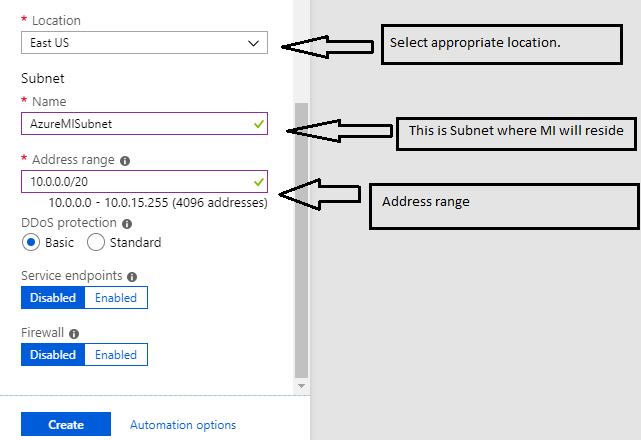Click the green checkmark in Address range field
The image size is (641, 440).
coord(258,182)
